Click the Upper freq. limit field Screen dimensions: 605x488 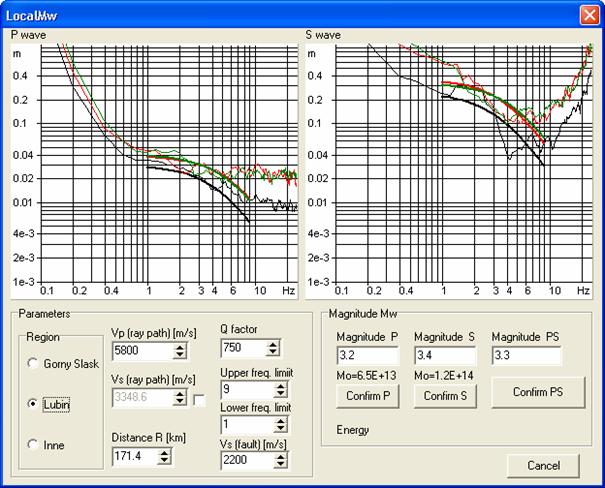click(247, 390)
